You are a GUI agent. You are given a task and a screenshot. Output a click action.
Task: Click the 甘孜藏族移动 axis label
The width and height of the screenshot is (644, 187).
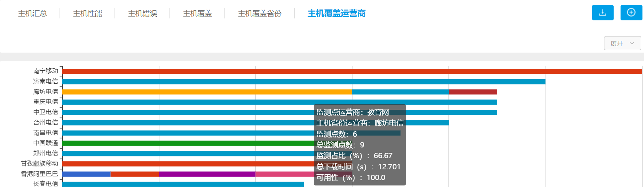(x=40, y=164)
